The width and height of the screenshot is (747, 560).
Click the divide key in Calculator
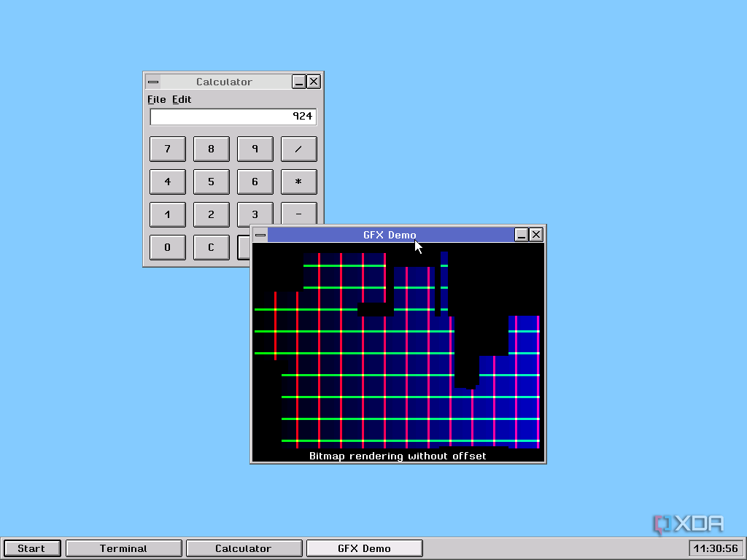point(299,149)
